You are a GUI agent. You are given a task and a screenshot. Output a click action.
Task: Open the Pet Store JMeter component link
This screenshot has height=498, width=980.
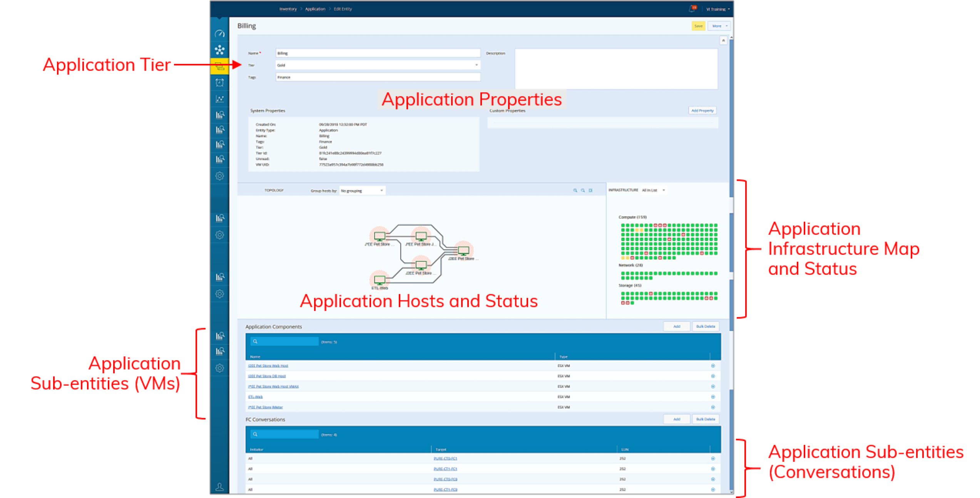pos(265,407)
